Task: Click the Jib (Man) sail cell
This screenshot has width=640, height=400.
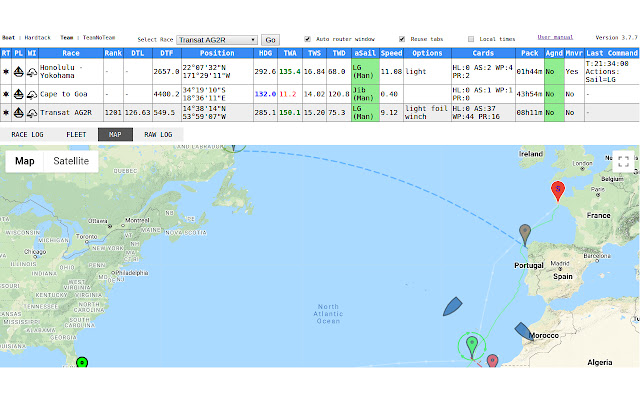Action: pyautogui.click(x=365, y=94)
